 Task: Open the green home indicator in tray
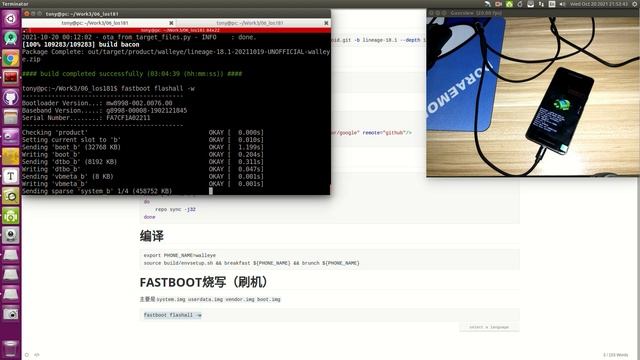click(x=509, y=4)
